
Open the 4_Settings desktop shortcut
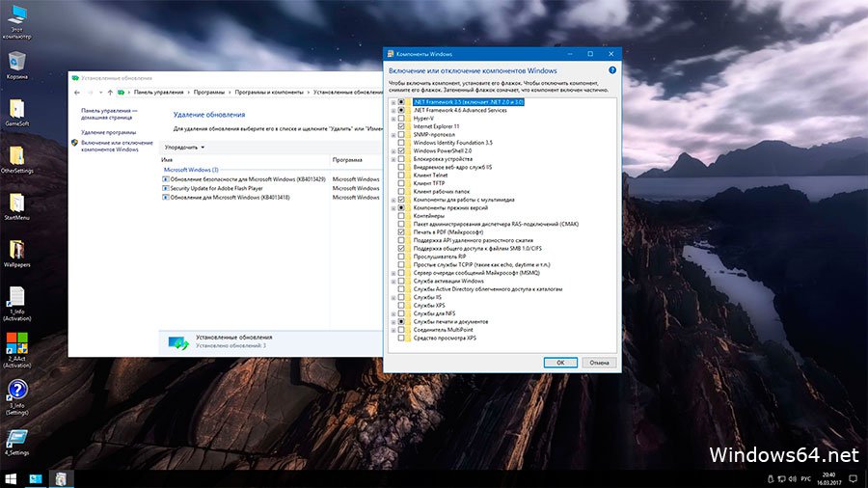[16, 438]
